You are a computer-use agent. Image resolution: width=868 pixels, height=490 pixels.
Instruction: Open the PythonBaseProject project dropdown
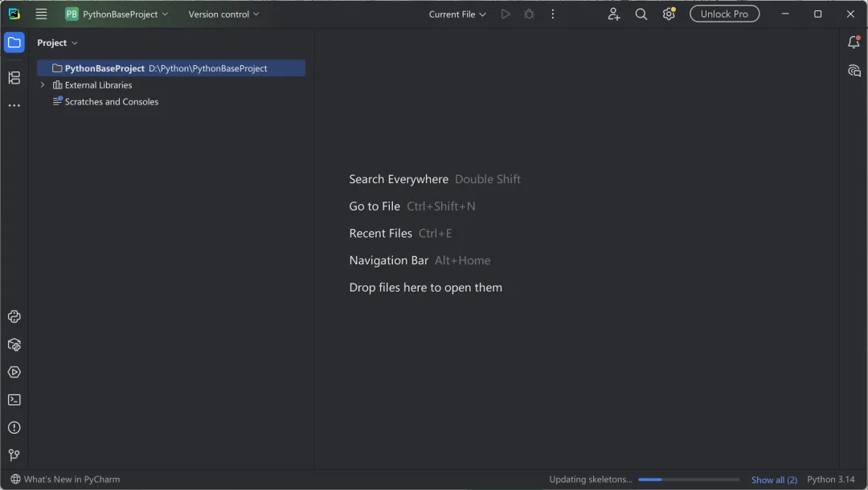tap(117, 14)
